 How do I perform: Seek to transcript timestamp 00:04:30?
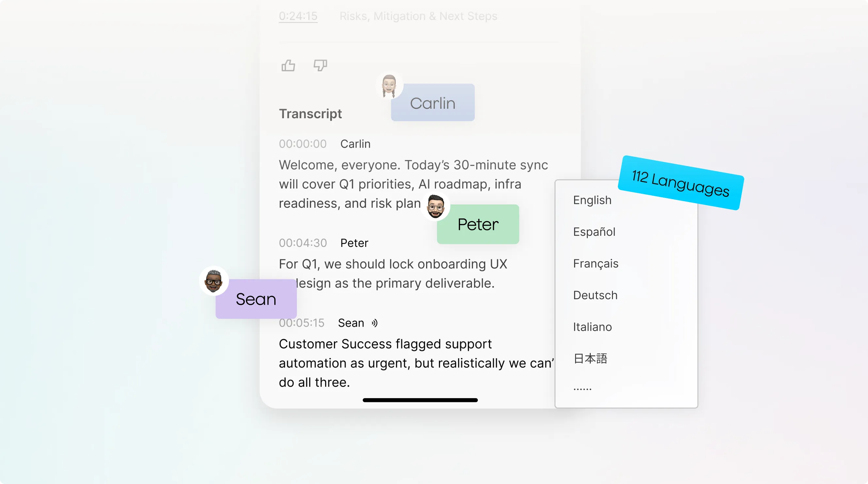[303, 243]
